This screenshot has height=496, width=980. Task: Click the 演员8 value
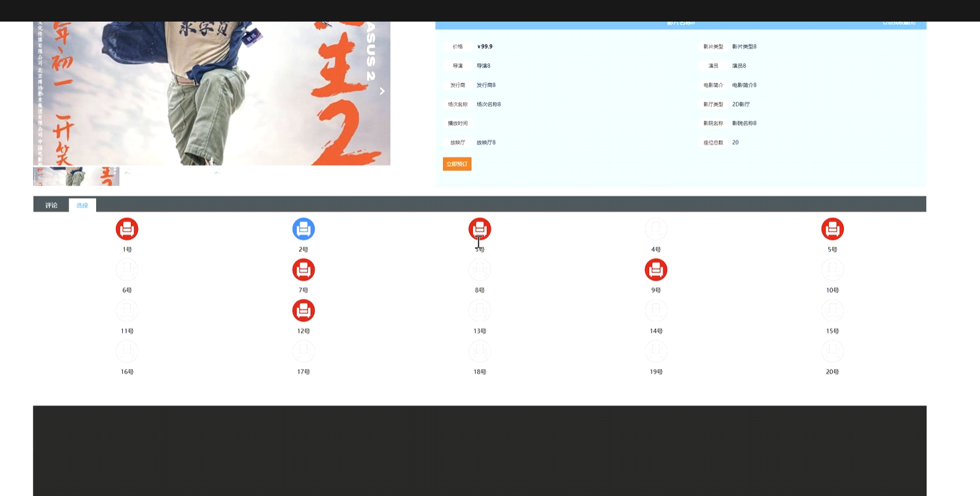[x=739, y=66]
